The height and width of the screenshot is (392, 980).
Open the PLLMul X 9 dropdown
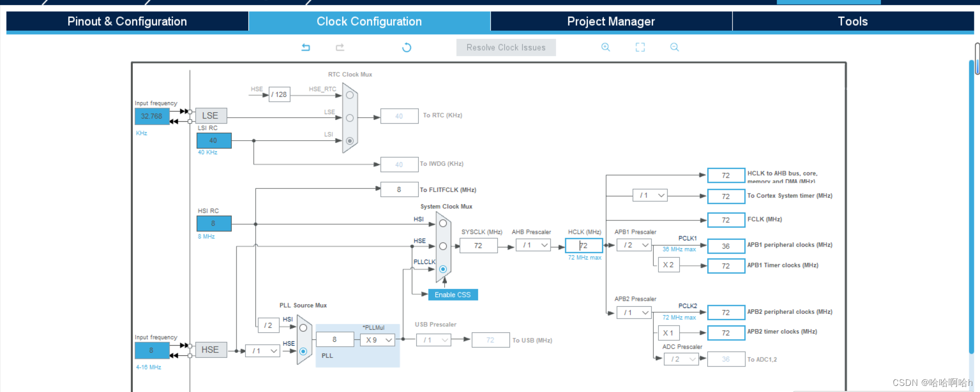coord(378,340)
